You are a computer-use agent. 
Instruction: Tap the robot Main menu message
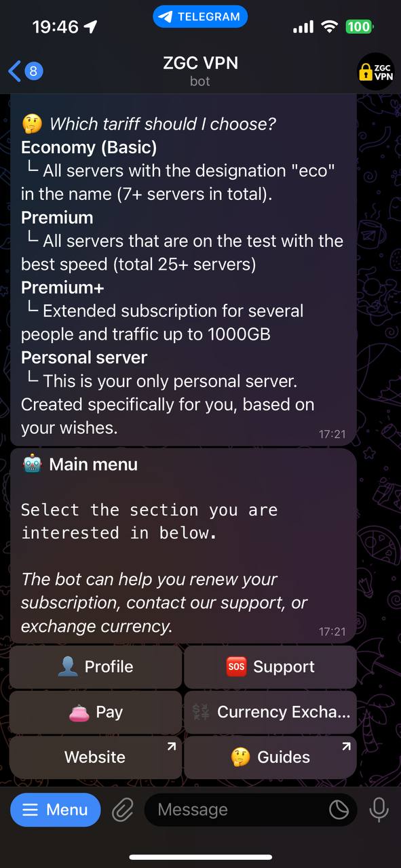click(183, 545)
